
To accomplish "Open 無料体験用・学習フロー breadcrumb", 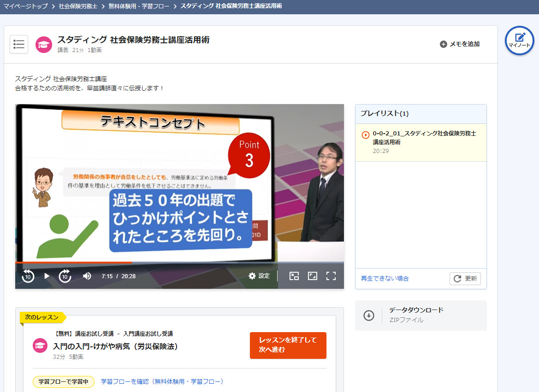I will click(139, 6).
